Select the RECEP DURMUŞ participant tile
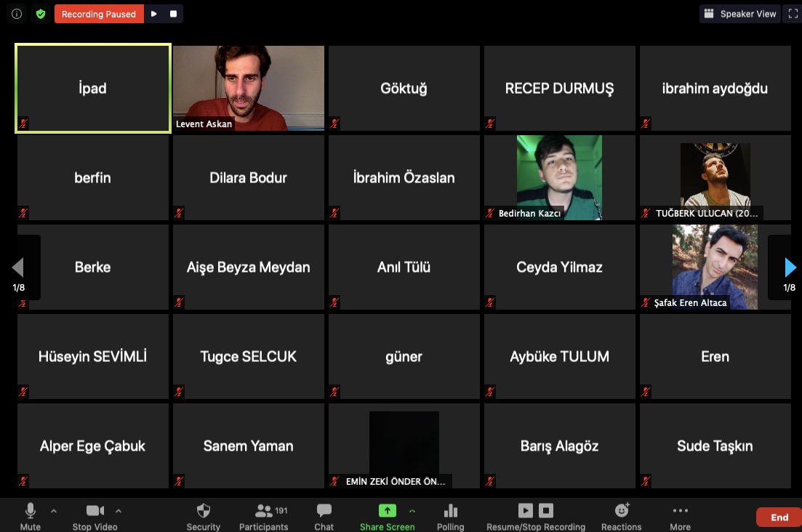Image resolution: width=802 pixels, height=532 pixels. point(560,89)
